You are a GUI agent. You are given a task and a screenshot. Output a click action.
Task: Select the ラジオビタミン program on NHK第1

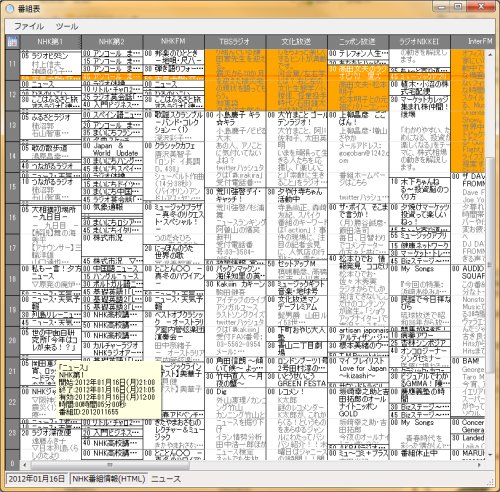point(51,63)
